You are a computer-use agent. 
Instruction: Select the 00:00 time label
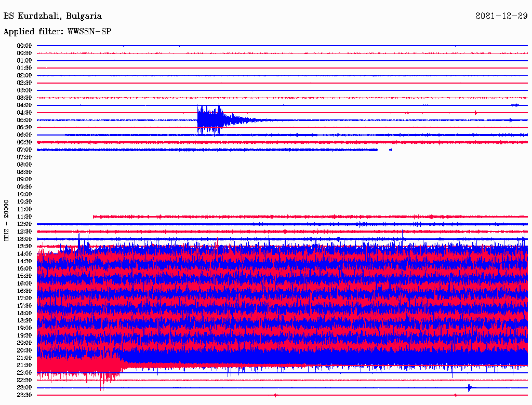pos(24,46)
